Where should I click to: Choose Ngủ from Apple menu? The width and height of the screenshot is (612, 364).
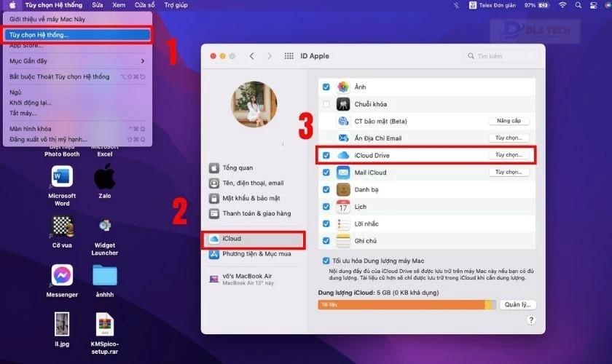pyautogui.click(x=77, y=92)
